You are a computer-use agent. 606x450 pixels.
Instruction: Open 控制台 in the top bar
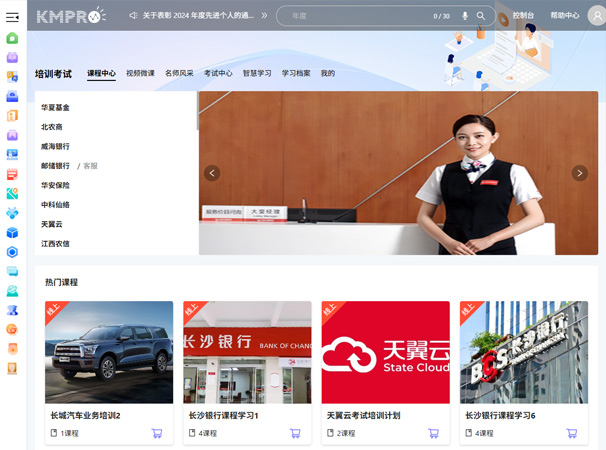pos(523,16)
